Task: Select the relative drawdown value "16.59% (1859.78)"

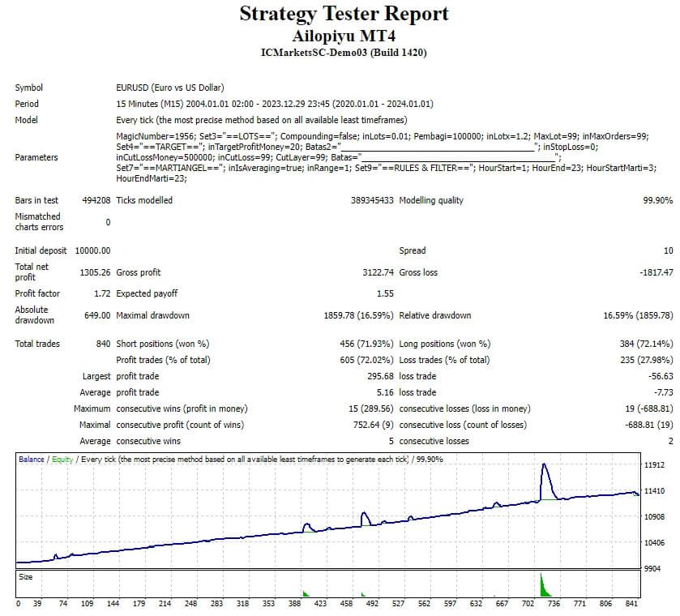Action: coord(639,315)
